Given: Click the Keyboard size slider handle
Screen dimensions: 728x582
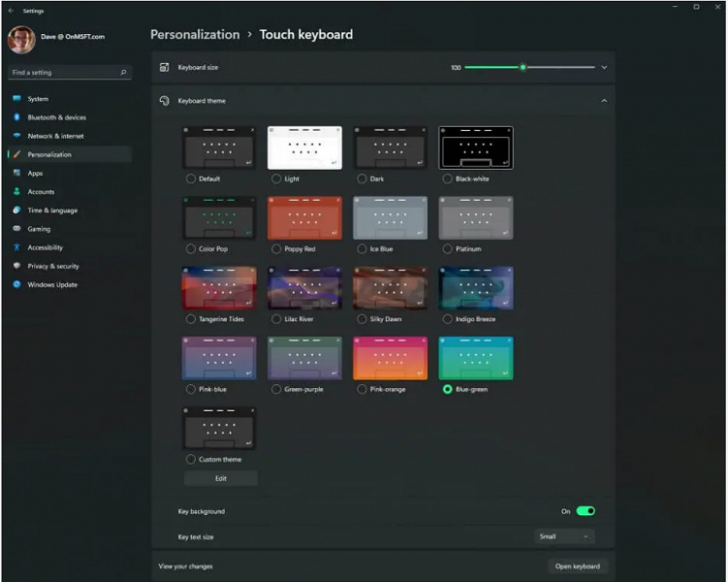Looking at the screenshot, I should pyautogui.click(x=523, y=68).
